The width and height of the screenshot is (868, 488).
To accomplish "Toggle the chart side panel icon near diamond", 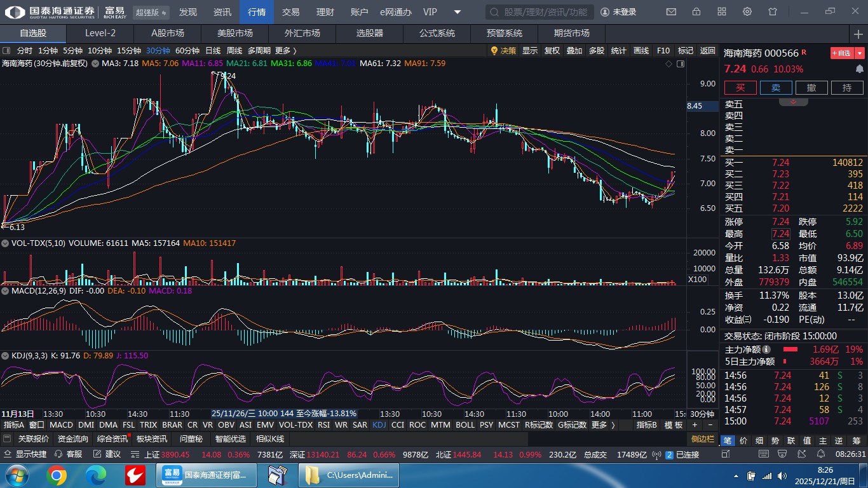I will tap(681, 64).
